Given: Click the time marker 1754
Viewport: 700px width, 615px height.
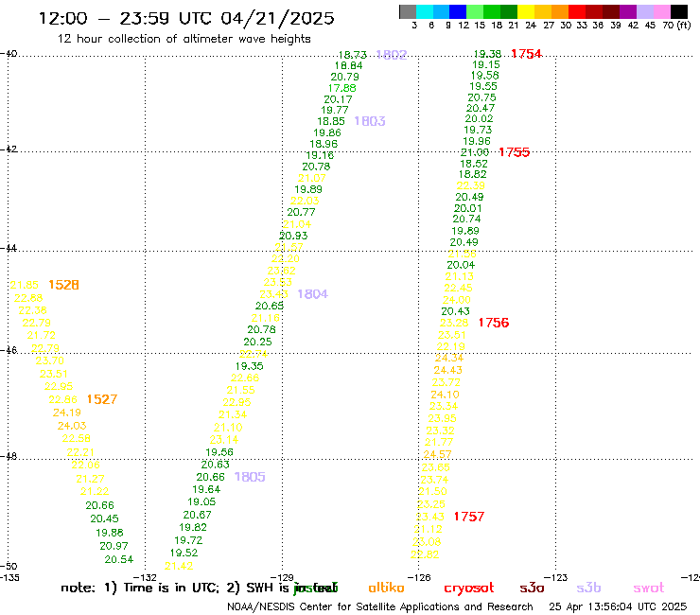Looking at the screenshot, I should pyautogui.click(x=526, y=54).
